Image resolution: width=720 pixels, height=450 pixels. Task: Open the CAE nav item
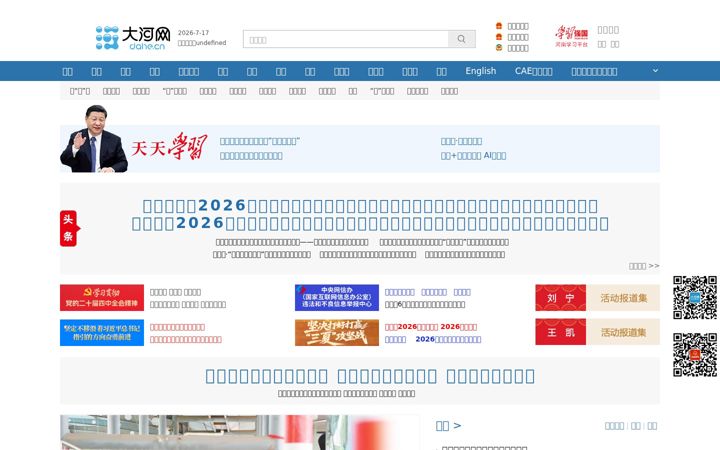[x=534, y=71]
